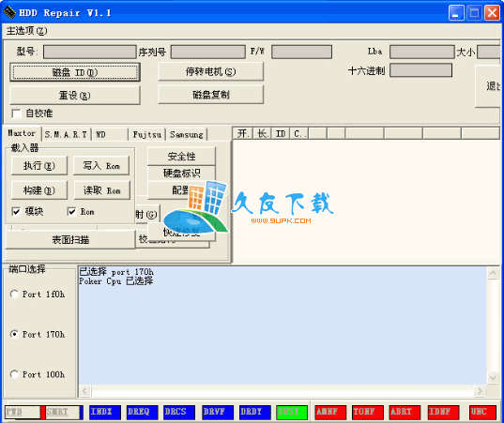Enable the 自校准 checkbox
Image resolution: width=504 pixels, height=423 pixels.
(16, 113)
